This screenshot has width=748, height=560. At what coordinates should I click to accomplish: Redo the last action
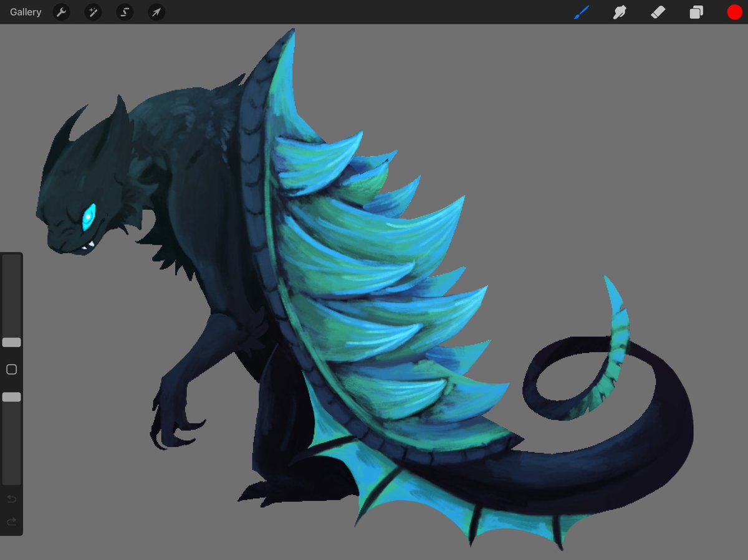pyautogui.click(x=11, y=522)
